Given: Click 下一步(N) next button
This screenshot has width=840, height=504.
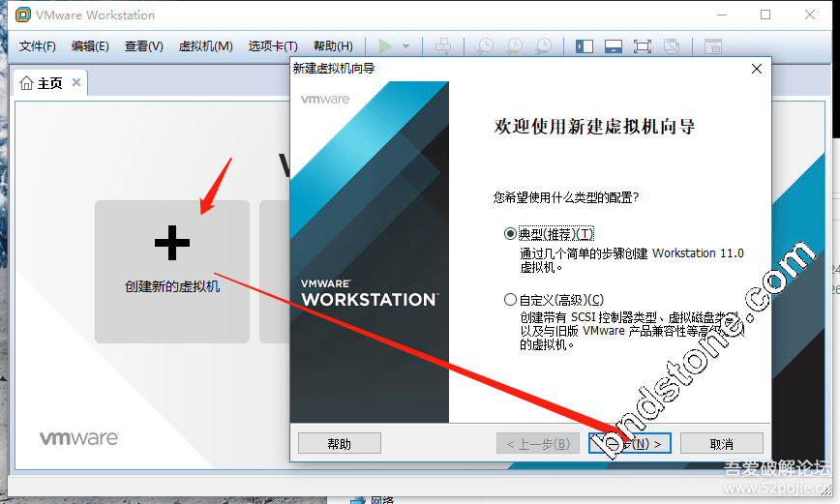Looking at the screenshot, I should [x=629, y=443].
